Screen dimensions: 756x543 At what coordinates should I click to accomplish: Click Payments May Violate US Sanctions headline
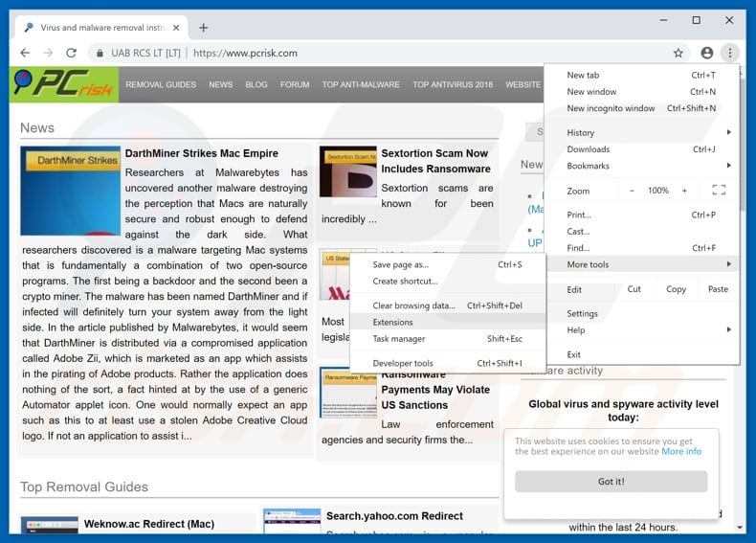click(435, 397)
